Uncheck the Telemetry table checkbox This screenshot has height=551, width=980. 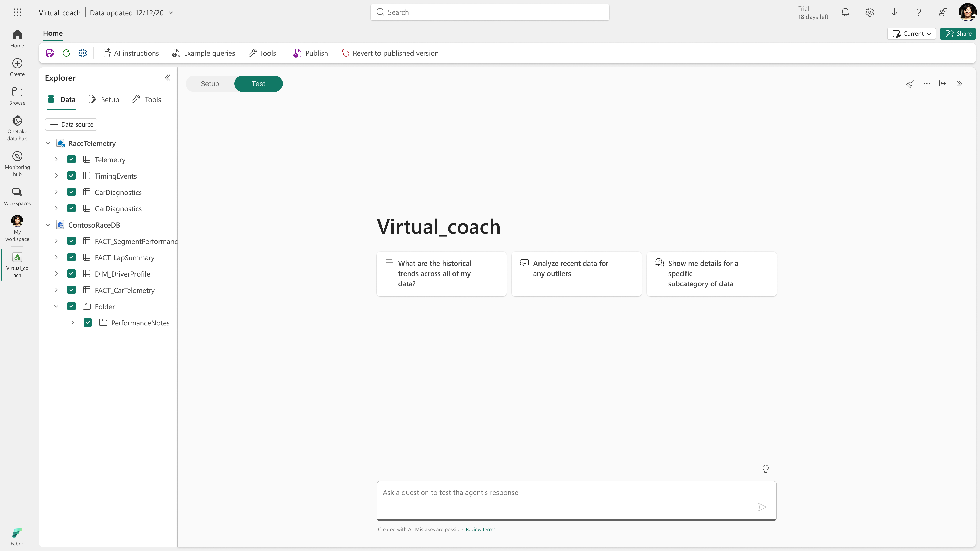coord(71,159)
